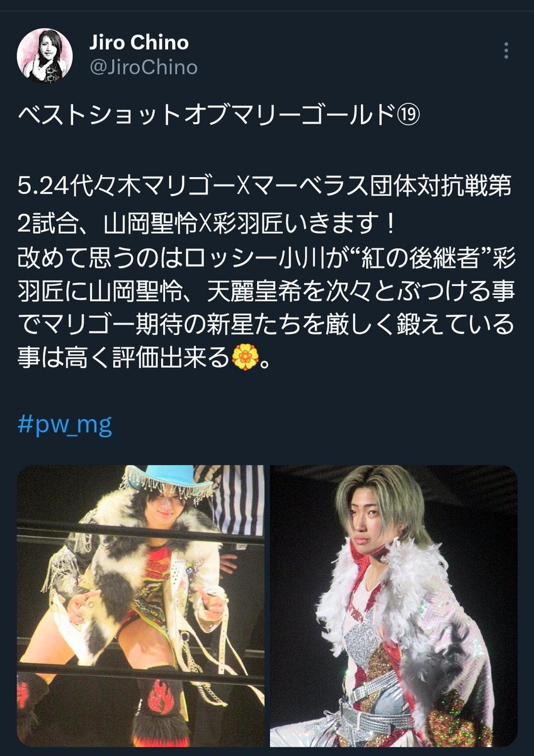This screenshot has height=756, width=534.
Task: Open the right photo of the blond-haired wrestler
Action: point(394,606)
